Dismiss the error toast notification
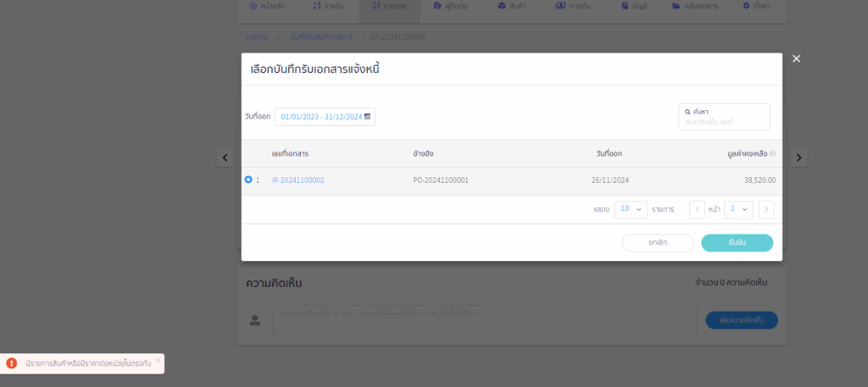Image resolution: width=868 pixels, height=387 pixels. [158, 360]
